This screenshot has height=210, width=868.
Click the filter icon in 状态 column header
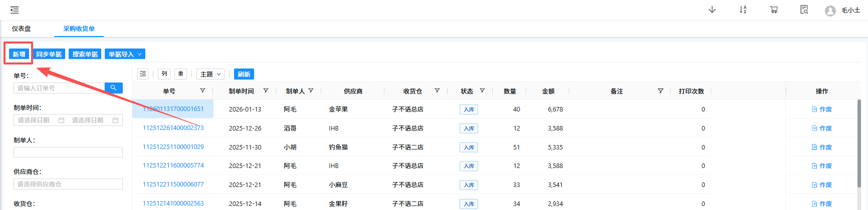tap(482, 91)
